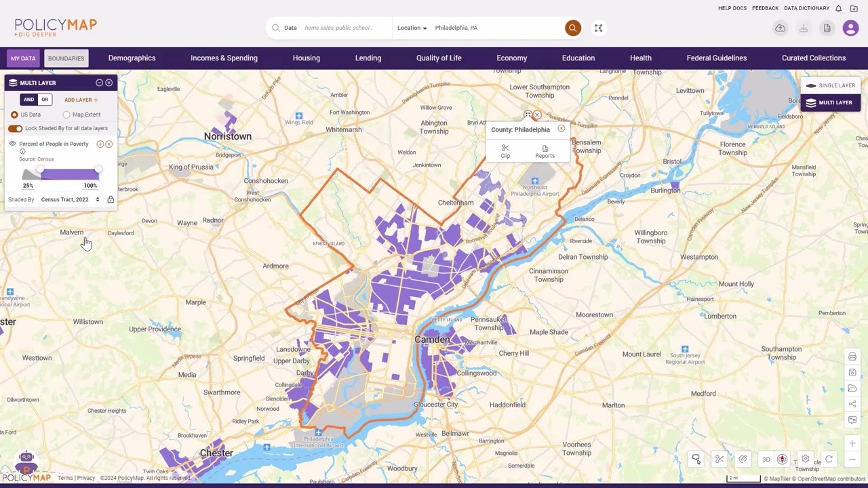Open the Help Docs link
This screenshot has width=868, height=488.
[x=732, y=8]
